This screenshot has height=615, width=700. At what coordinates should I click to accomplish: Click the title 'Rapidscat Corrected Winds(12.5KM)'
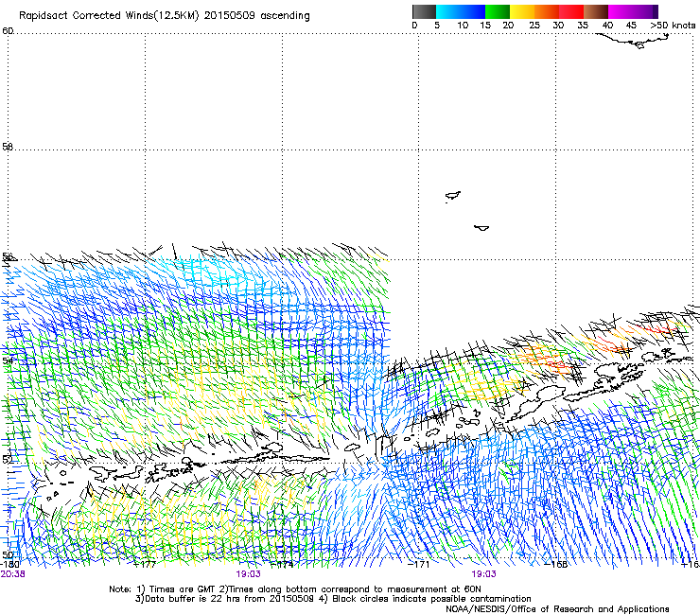click(x=109, y=16)
